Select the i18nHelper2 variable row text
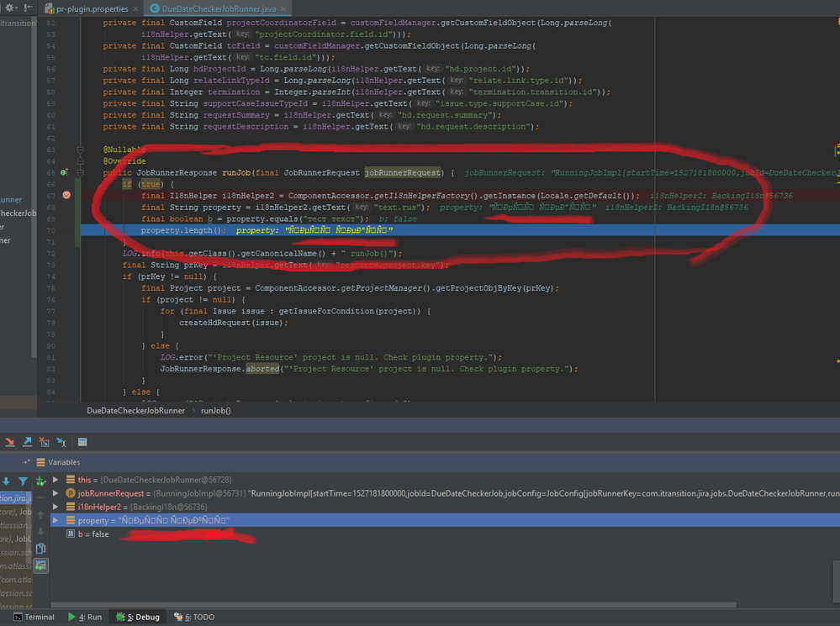The height and width of the screenshot is (626, 840). coord(142,507)
